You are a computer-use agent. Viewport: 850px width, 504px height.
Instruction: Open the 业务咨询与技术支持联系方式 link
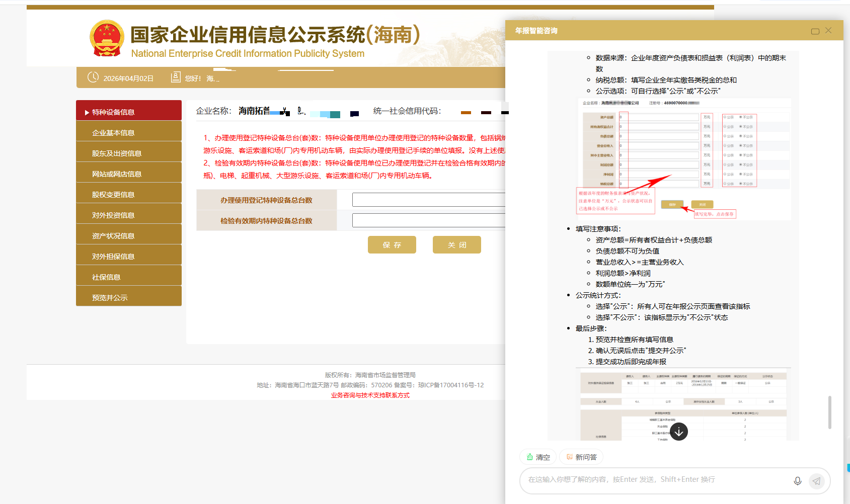(x=370, y=395)
